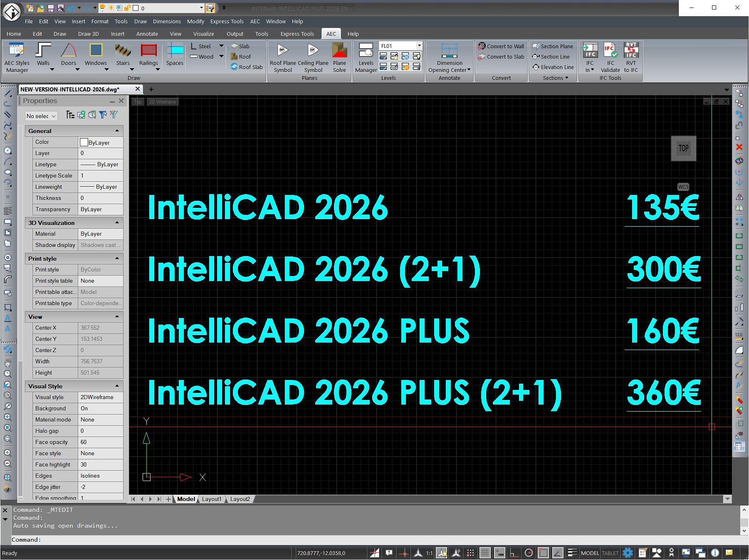Close the NEW-VERSION-INTELLICAD-2026.dwg tab
749x560 pixels.
[x=138, y=89]
